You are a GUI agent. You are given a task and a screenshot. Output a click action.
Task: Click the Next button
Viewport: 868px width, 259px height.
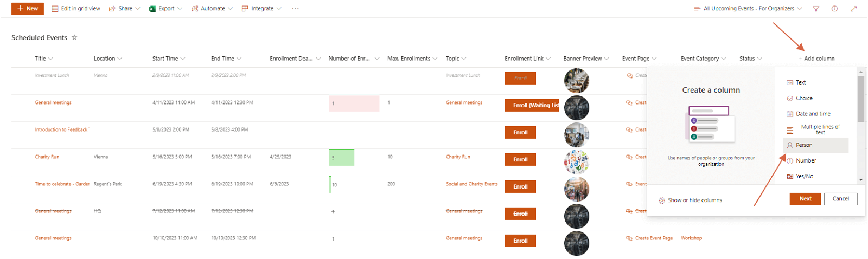805,199
